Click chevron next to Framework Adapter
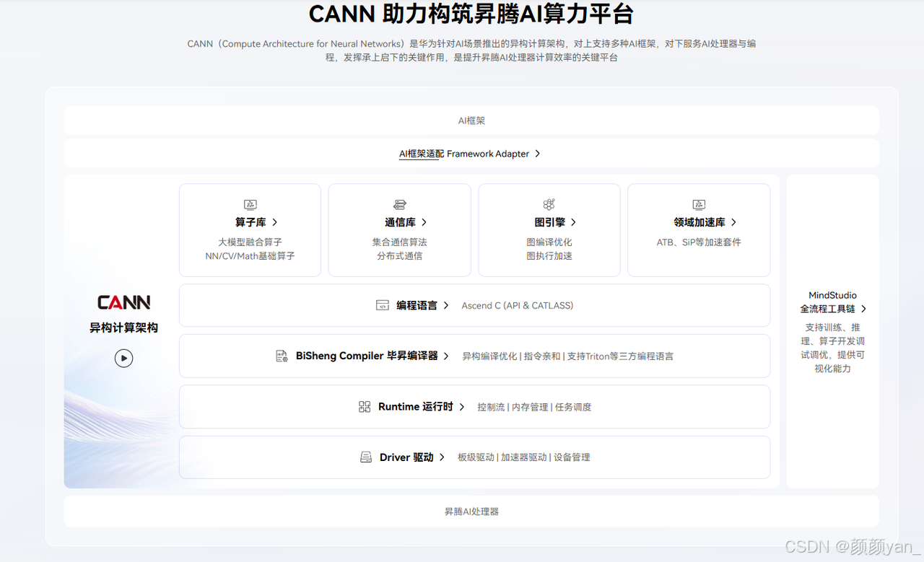 coord(538,154)
